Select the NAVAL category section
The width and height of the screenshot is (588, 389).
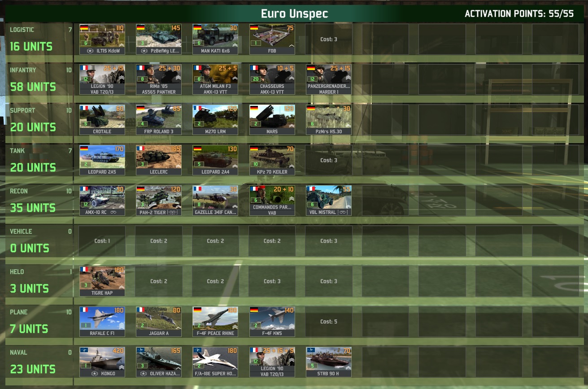(x=36, y=361)
